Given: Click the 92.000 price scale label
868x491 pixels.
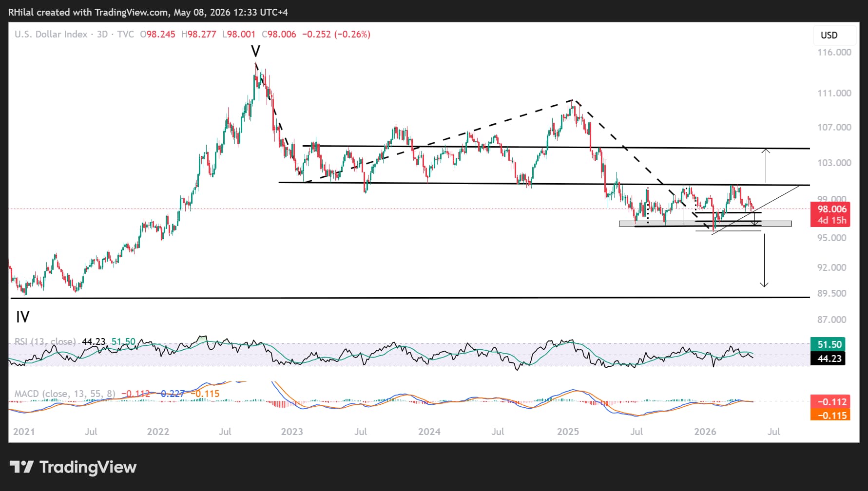Looking at the screenshot, I should pyautogui.click(x=832, y=267).
